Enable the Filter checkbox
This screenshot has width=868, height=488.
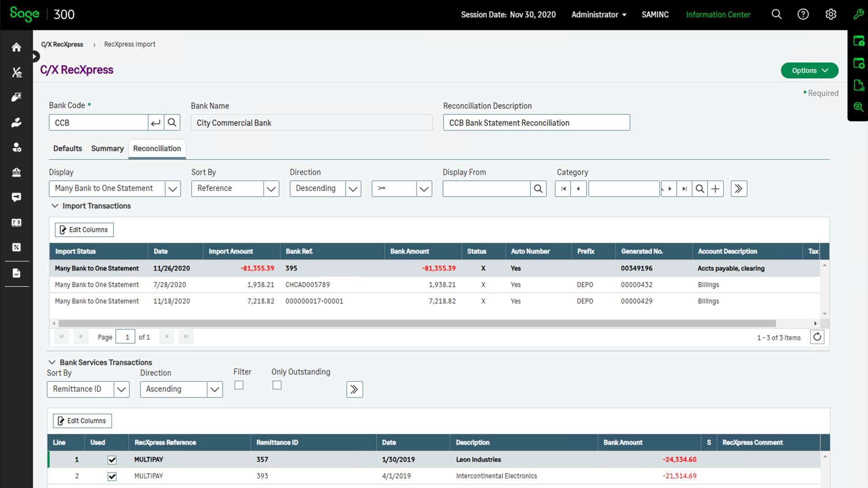coord(239,385)
